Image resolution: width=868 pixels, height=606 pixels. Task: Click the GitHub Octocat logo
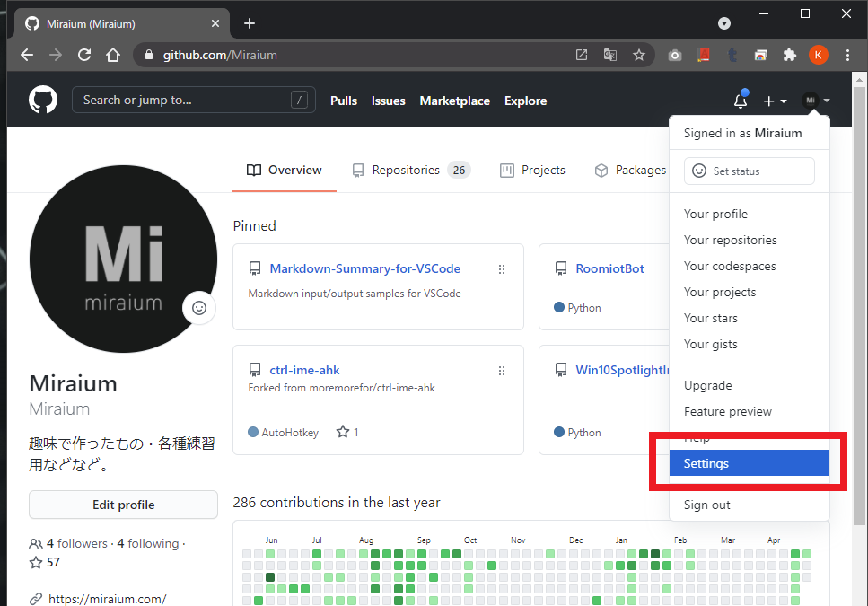42,101
